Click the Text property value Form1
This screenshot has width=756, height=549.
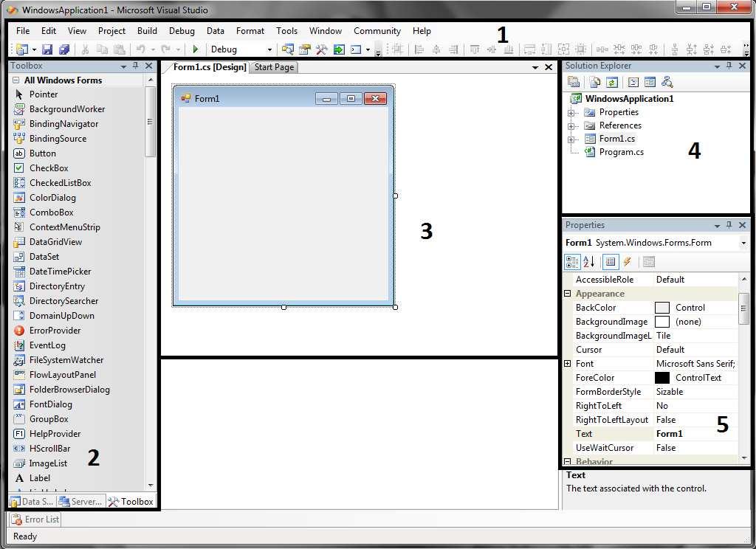[x=695, y=434]
